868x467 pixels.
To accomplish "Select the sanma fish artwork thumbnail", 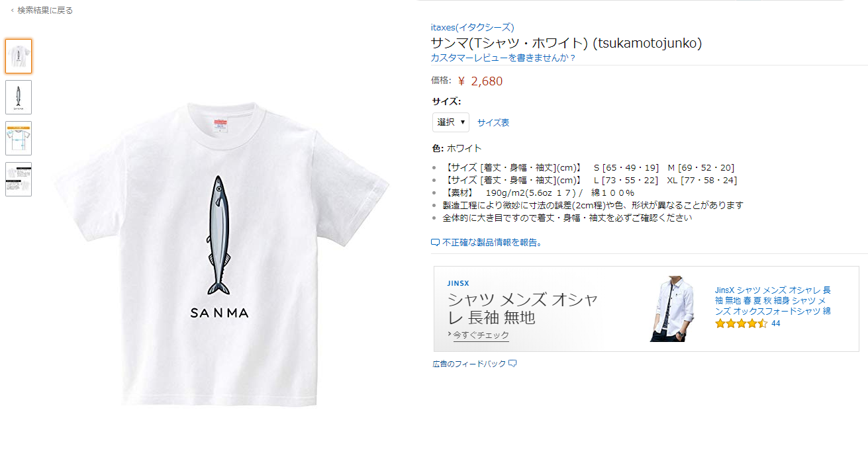I will click(19, 97).
